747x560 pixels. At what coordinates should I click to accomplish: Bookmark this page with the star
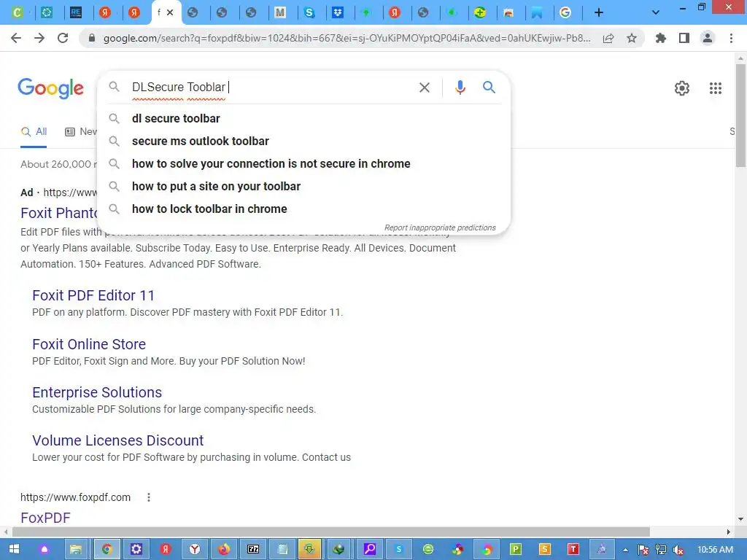pos(632,38)
